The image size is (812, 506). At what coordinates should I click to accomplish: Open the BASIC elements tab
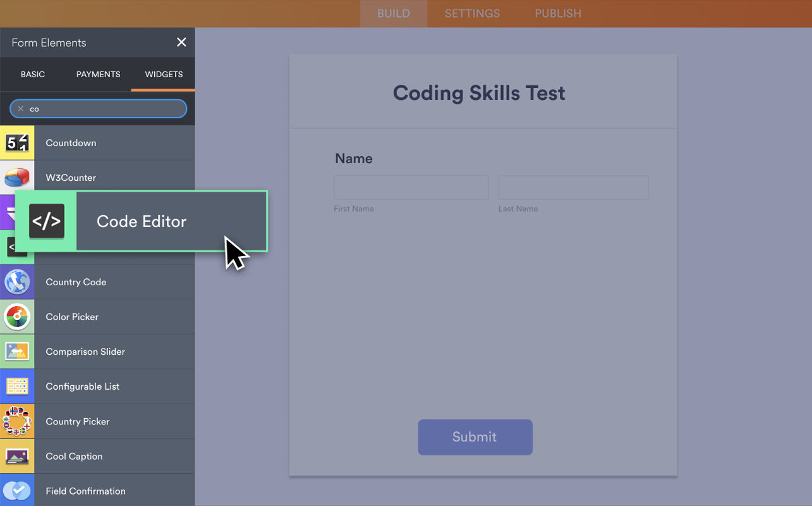(32, 74)
